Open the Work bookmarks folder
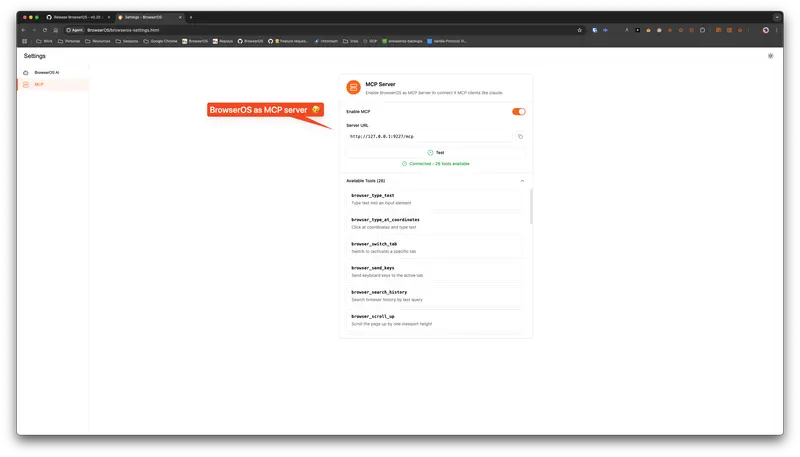 [44, 41]
